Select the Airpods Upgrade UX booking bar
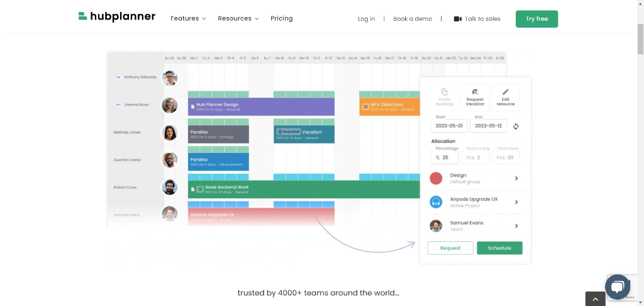This screenshot has height=306, width=644. (261, 217)
